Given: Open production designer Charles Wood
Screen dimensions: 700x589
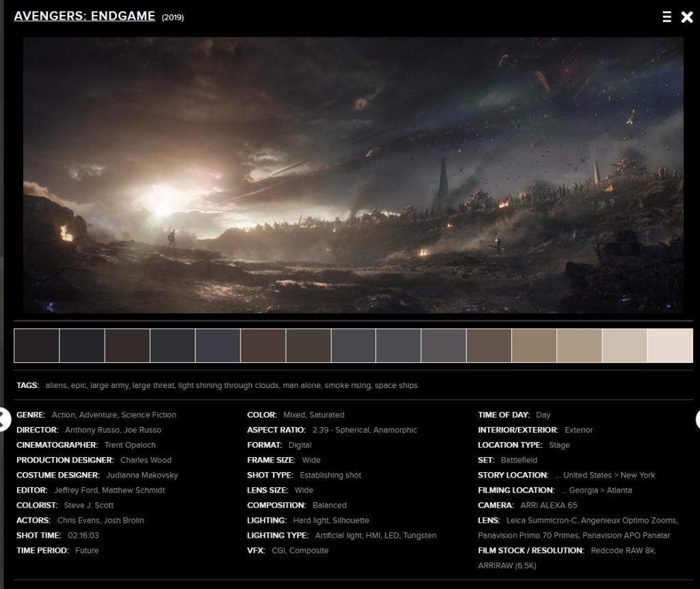Looking at the screenshot, I should tap(146, 460).
